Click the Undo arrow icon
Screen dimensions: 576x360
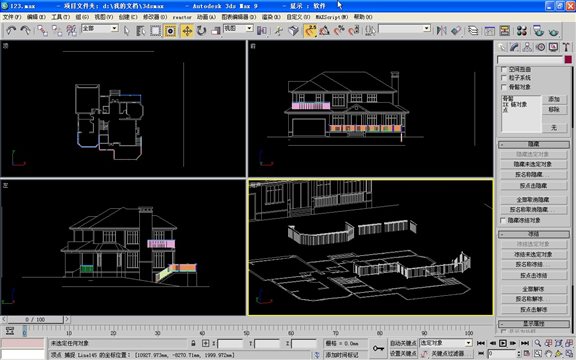[11, 31]
